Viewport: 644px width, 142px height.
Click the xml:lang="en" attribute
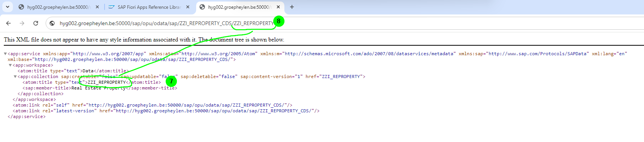[x=609, y=54]
